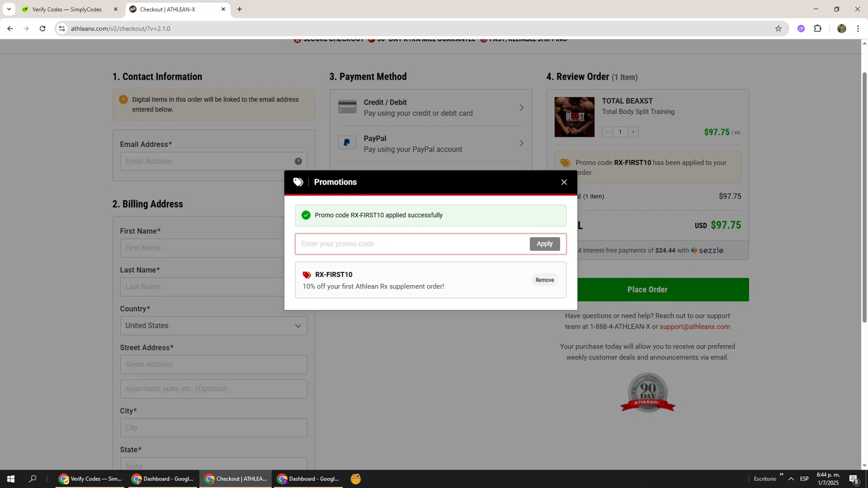Click the Sezzle logo
This screenshot has width=868, height=488.
pyautogui.click(x=707, y=250)
